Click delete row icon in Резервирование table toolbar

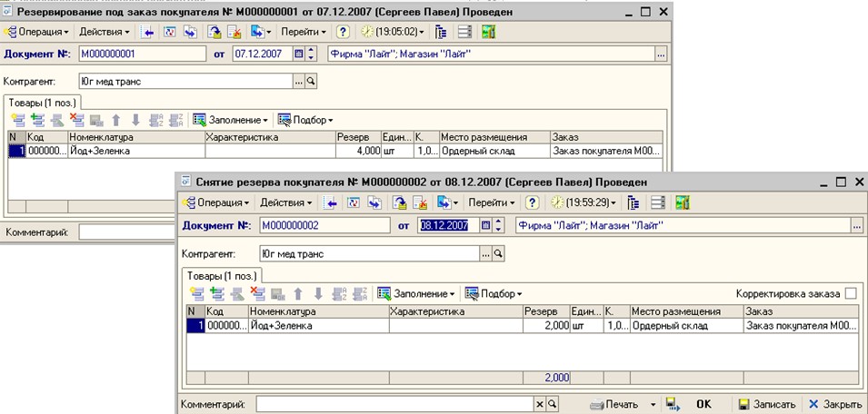[x=77, y=120]
